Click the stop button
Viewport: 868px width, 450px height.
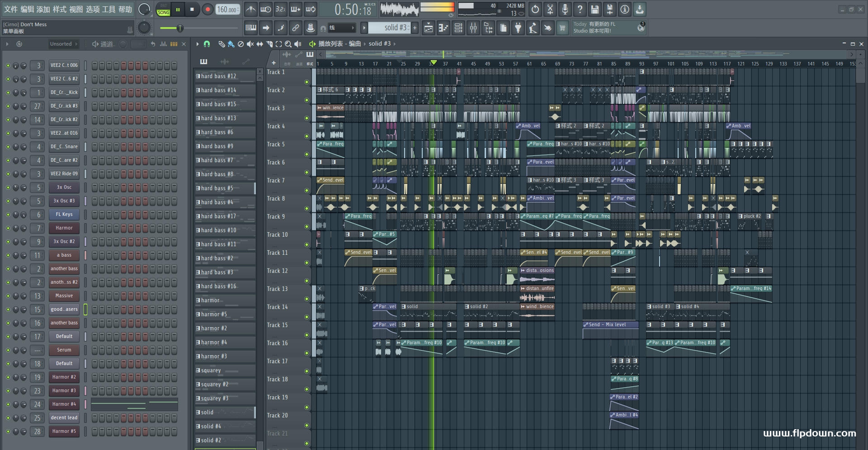tap(192, 9)
